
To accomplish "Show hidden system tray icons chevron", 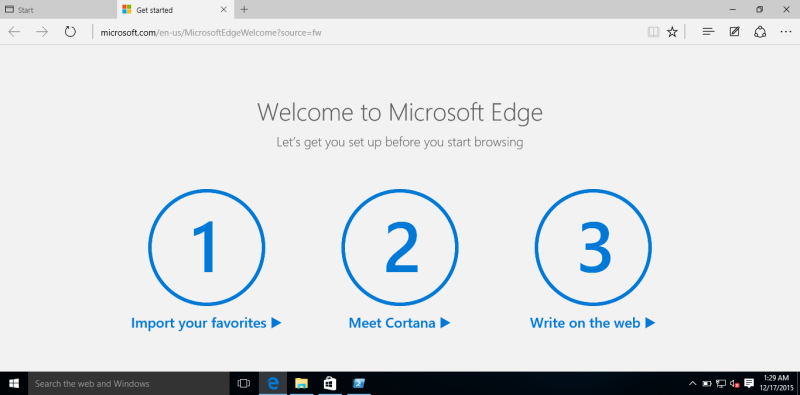I will pos(692,383).
